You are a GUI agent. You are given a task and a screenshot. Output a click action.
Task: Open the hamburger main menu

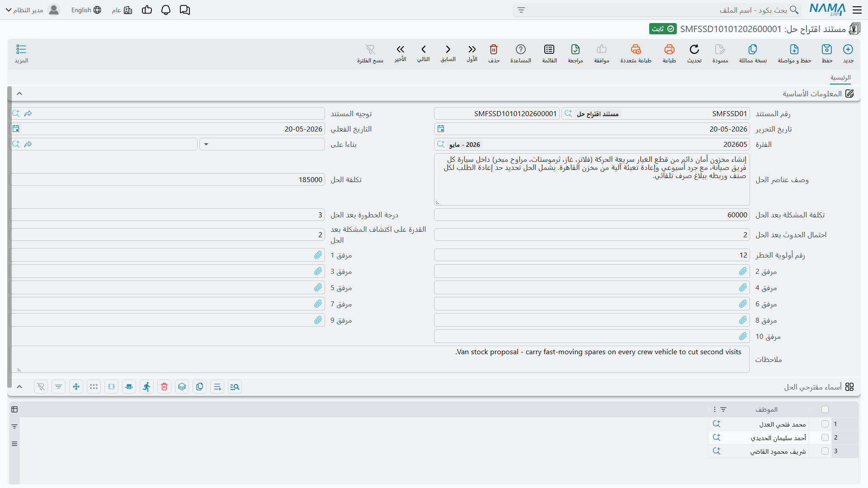coord(857,10)
